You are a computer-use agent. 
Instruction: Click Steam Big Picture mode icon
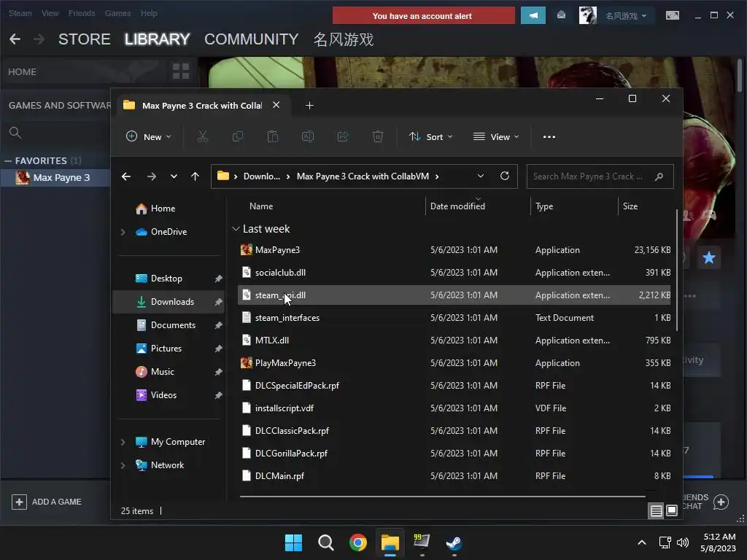(672, 16)
